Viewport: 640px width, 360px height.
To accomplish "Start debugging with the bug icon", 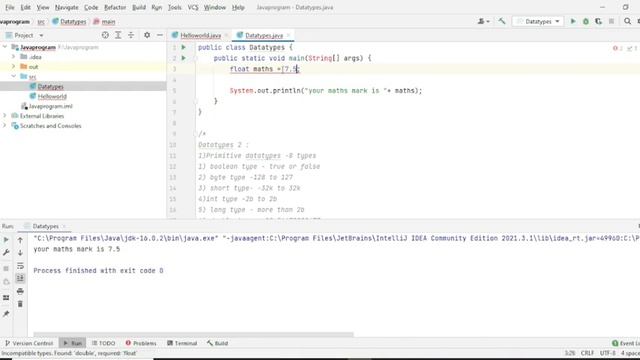I will tap(586, 21).
